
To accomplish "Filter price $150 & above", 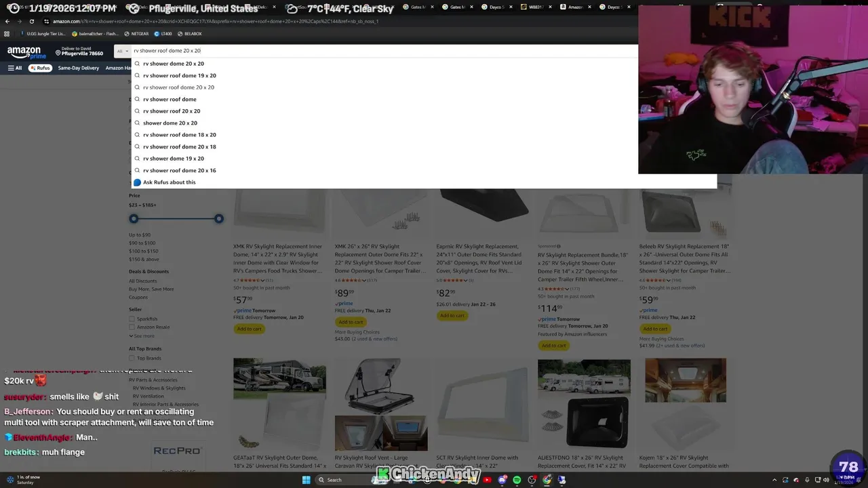I will tap(144, 259).
